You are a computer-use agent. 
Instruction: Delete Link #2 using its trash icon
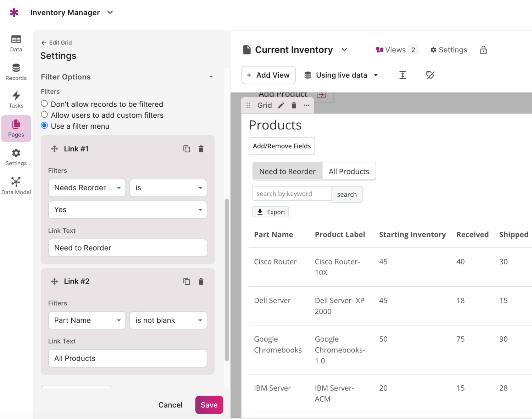point(201,281)
